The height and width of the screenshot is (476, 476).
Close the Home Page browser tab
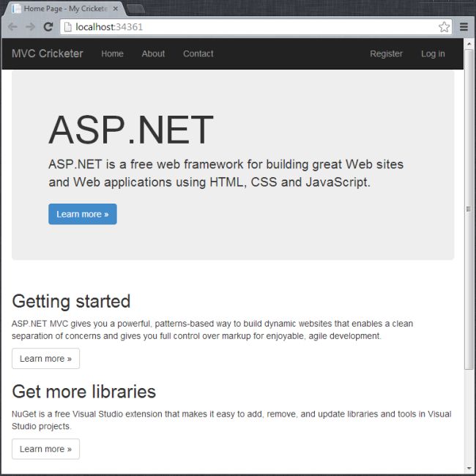[116, 9]
